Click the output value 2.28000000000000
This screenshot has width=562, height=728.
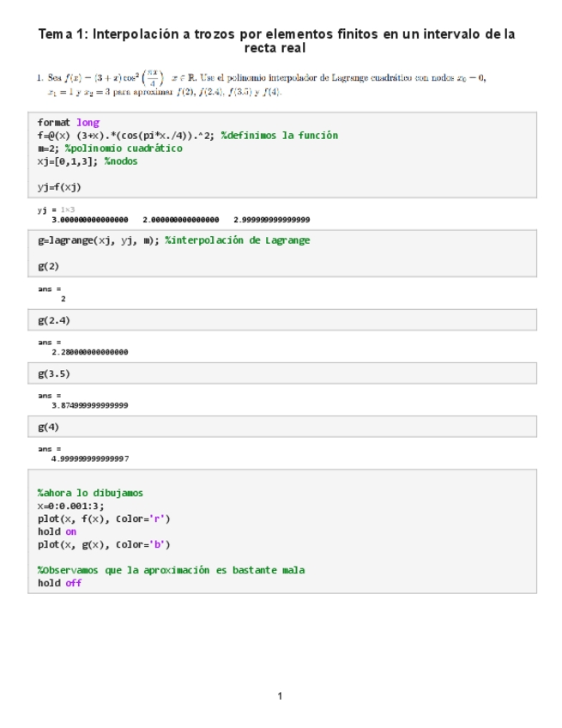tap(90, 352)
